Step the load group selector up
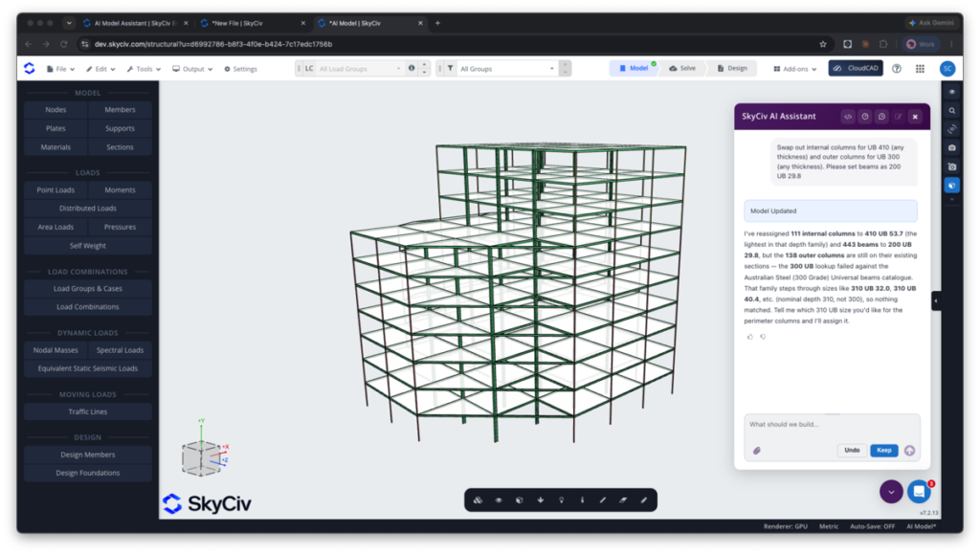Screen dimensions: 980x554 point(424,65)
